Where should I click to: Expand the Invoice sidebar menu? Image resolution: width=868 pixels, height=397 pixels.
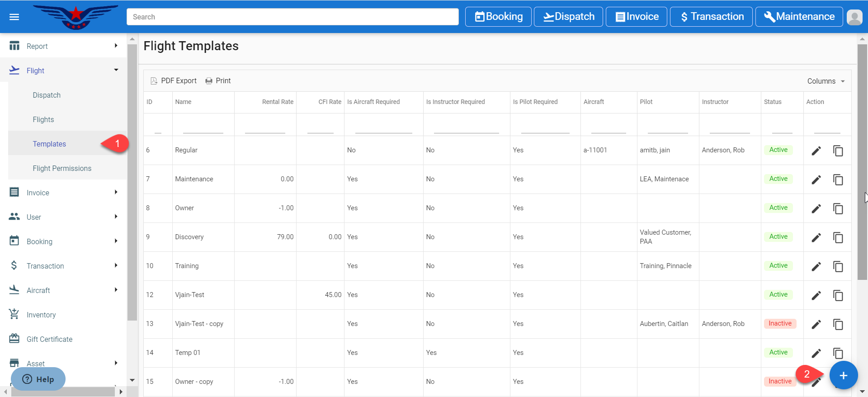63,193
